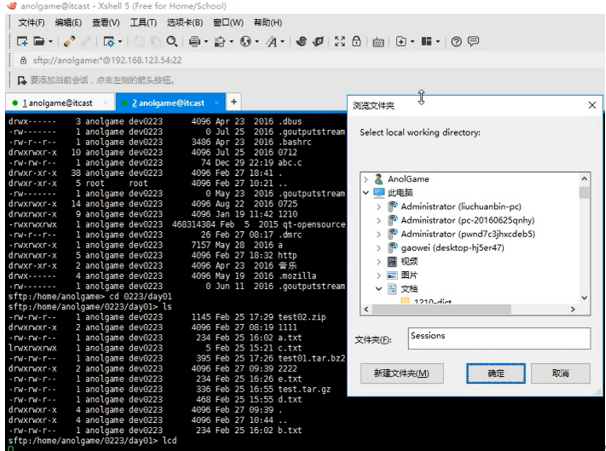Click the Paste icon in toolbar

click(155, 41)
